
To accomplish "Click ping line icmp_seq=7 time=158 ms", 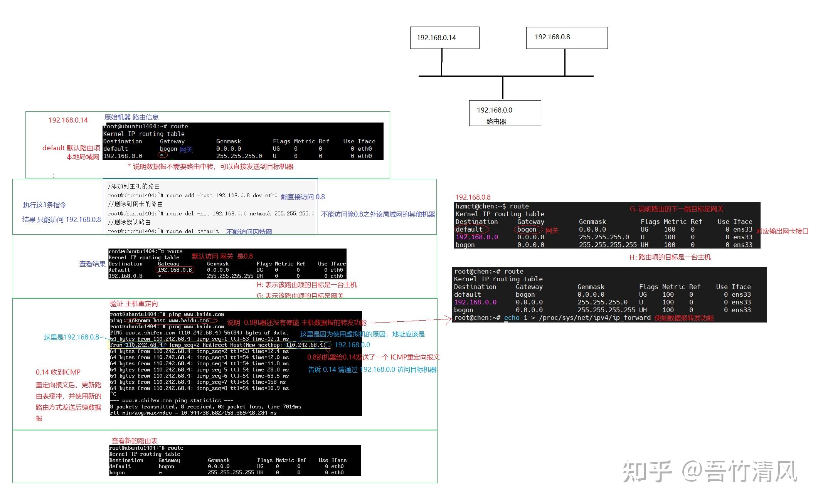I will [x=198, y=382].
